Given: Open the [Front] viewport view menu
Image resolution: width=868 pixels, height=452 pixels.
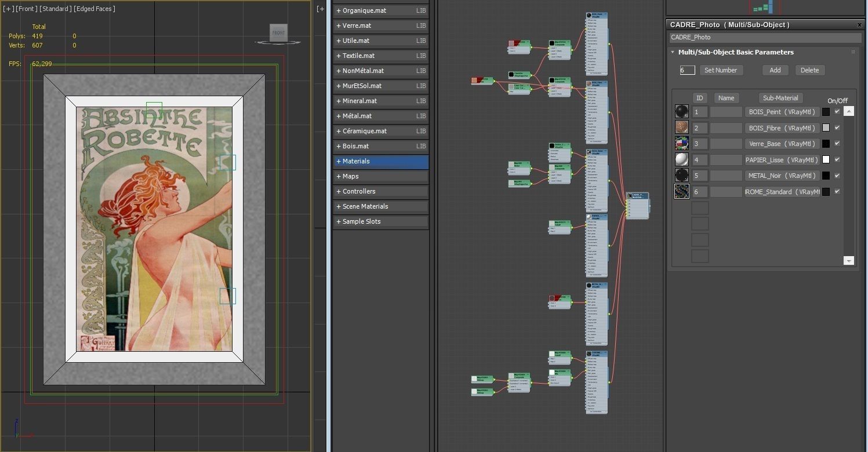Looking at the screenshot, I should click(x=26, y=9).
